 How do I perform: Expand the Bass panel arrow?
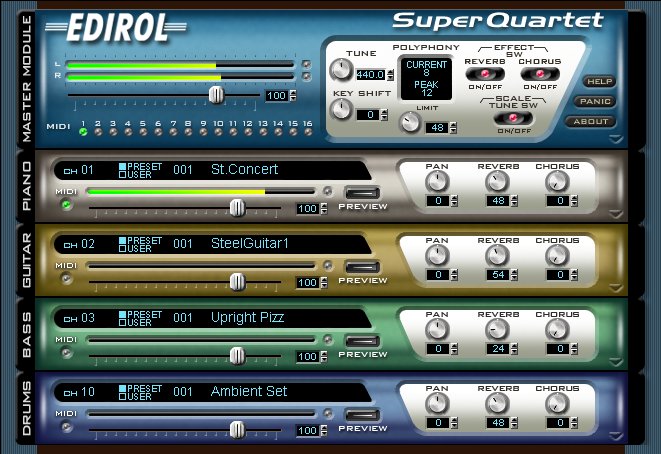click(x=616, y=362)
